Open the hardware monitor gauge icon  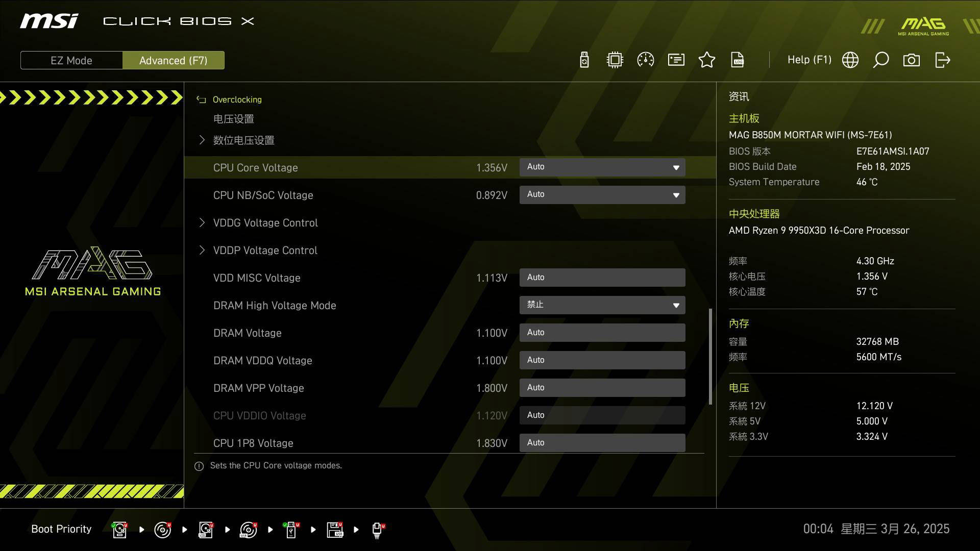coord(646,60)
